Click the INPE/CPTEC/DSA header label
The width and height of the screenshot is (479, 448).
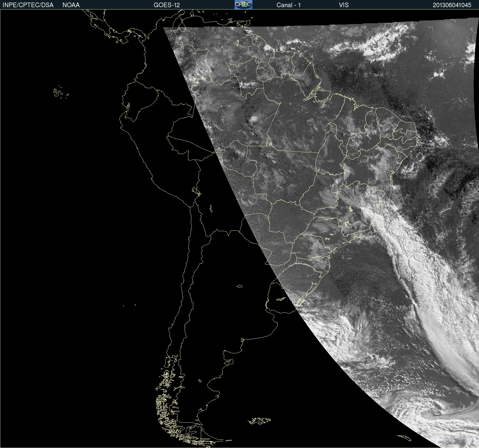28,5
